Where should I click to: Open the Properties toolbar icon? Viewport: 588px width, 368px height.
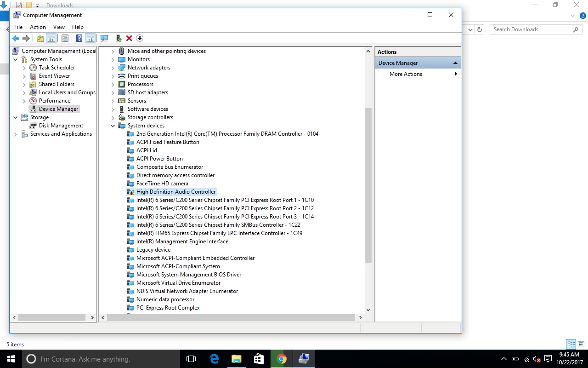[x=65, y=39]
